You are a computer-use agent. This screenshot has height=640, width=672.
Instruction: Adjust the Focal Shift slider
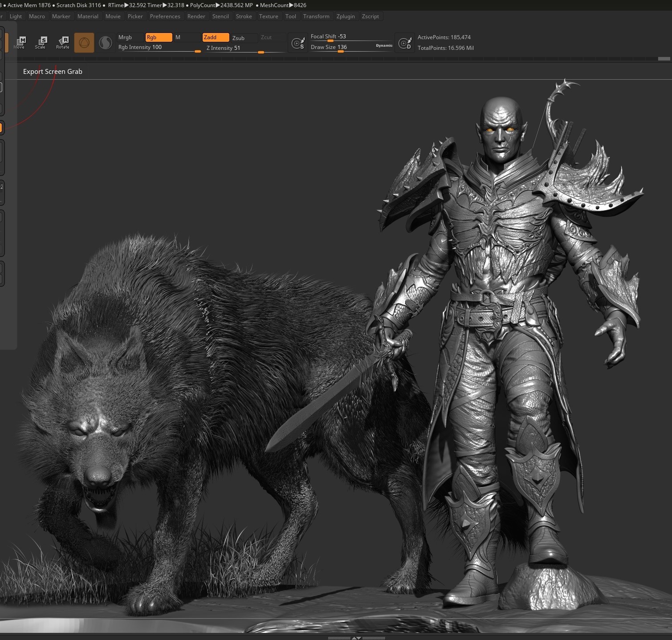point(330,41)
